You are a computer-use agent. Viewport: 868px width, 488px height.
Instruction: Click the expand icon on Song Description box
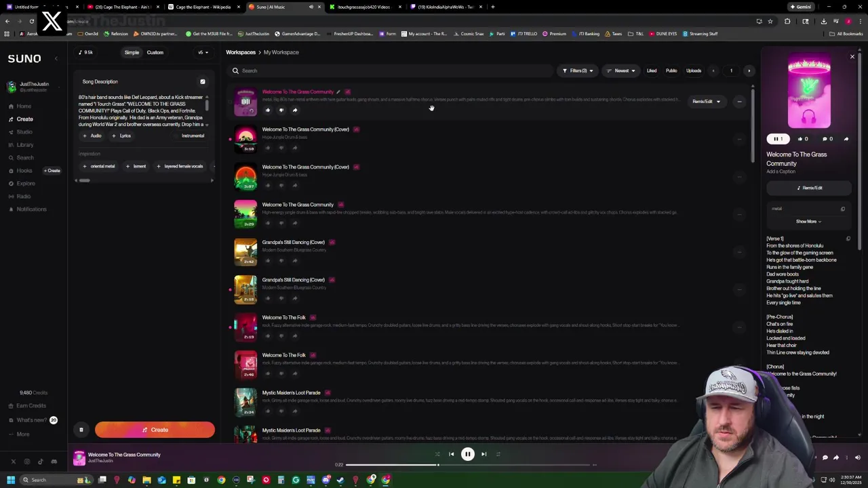[202, 82]
